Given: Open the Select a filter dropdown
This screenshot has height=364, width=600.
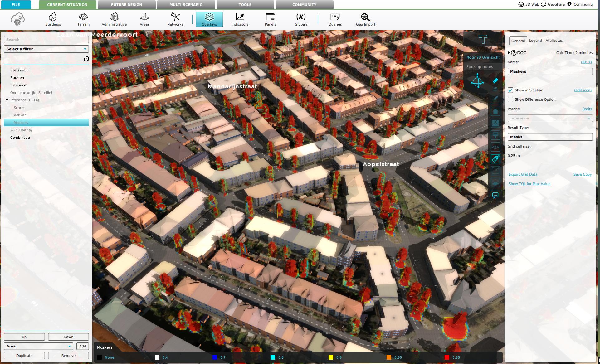Looking at the screenshot, I should point(46,49).
